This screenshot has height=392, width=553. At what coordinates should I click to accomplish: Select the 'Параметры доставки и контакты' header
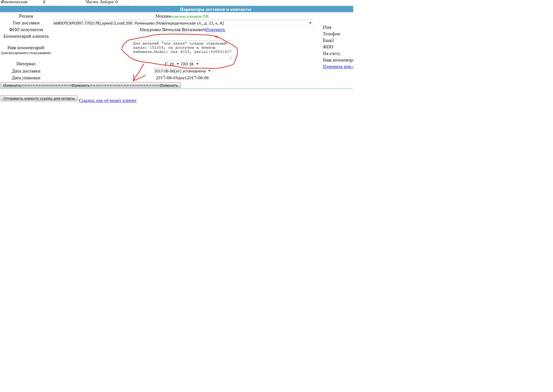tap(216, 9)
